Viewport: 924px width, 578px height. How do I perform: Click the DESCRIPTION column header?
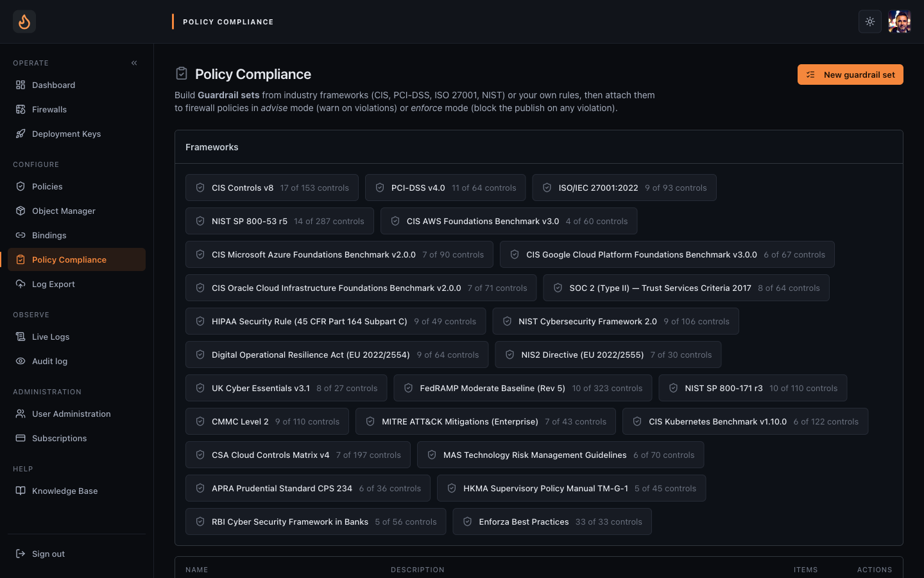[418, 570]
